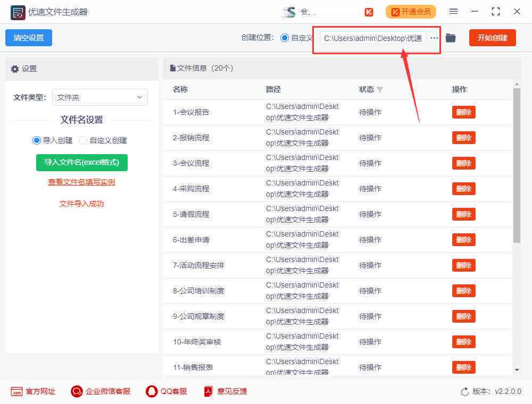Click the creation path input field
This screenshot has height=404, width=532.
(x=373, y=38)
